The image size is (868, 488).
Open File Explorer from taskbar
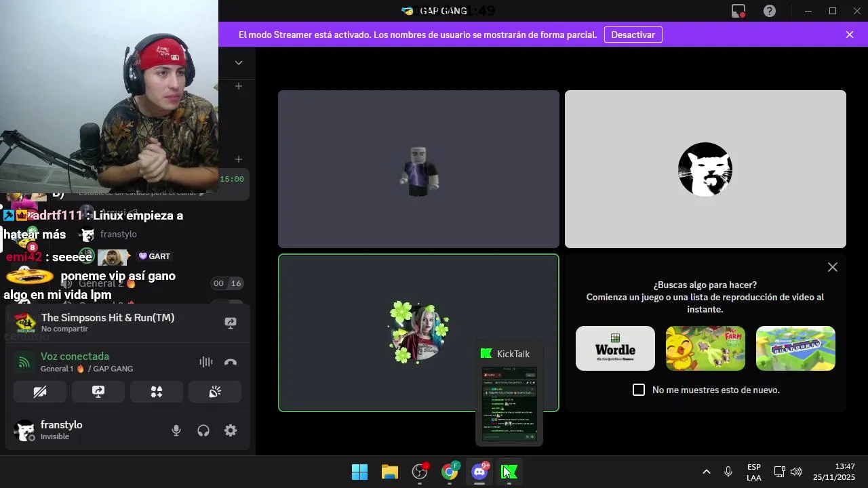(x=390, y=472)
